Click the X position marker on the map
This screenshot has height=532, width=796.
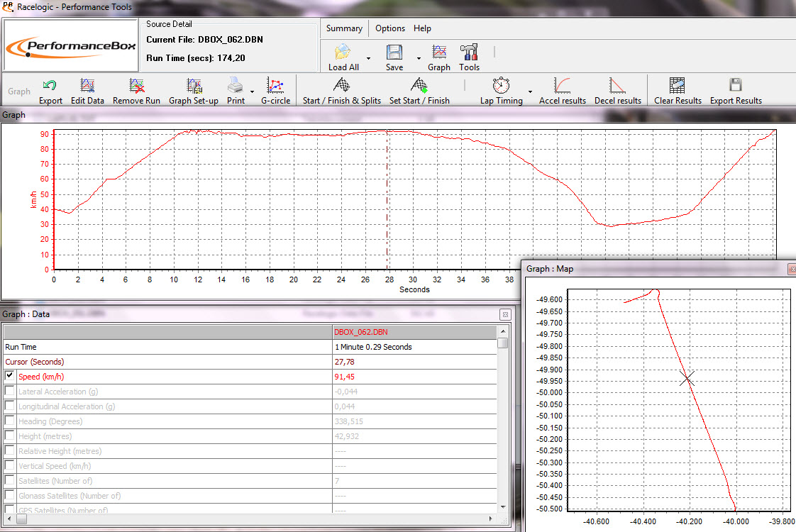point(687,378)
